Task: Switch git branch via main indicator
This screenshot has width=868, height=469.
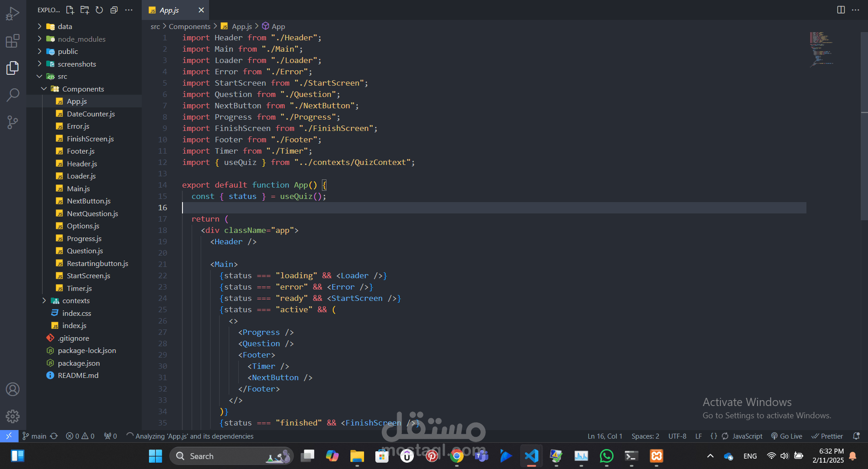Action: pyautogui.click(x=34, y=436)
